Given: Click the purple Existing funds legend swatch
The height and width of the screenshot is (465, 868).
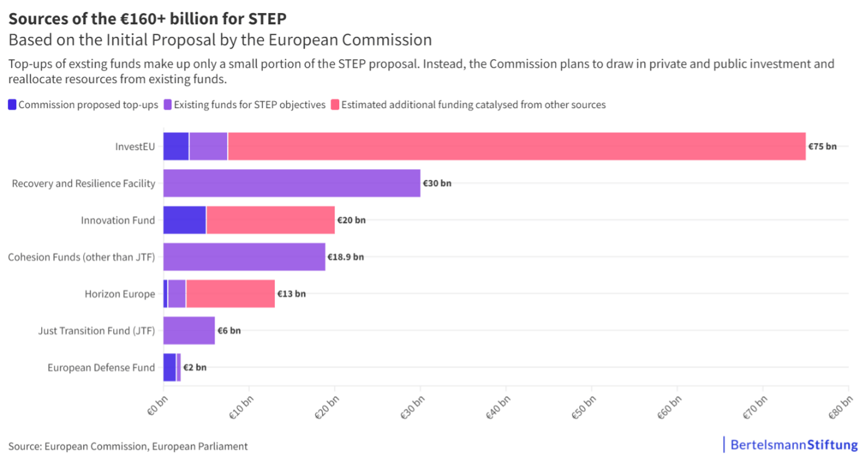Looking at the screenshot, I should 168,105.
